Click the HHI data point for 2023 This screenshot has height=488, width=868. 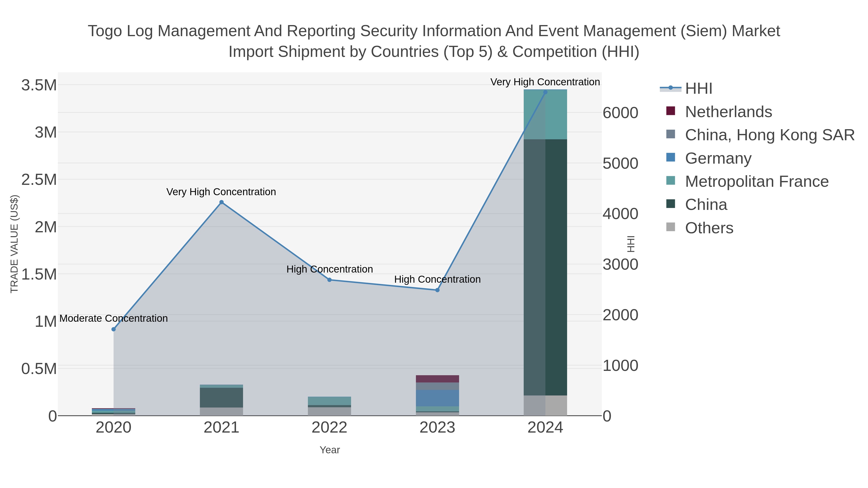437,290
